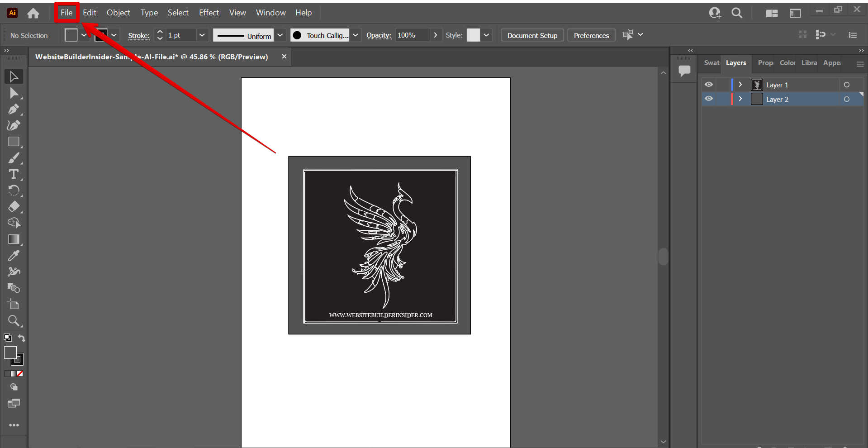Toggle Layer 2 visibility eye
Viewport: 868px width, 448px height.
(708, 99)
